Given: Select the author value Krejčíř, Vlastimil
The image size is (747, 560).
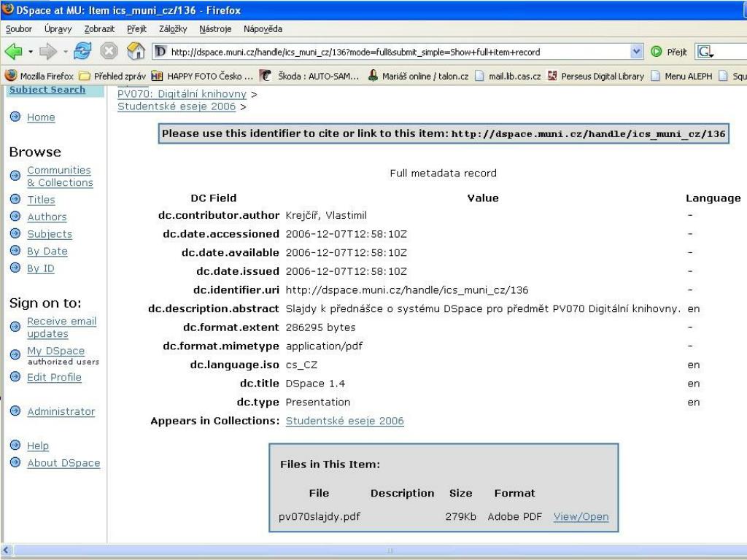Looking at the screenshot, I should pyautogui.click(x=326, y=215).
